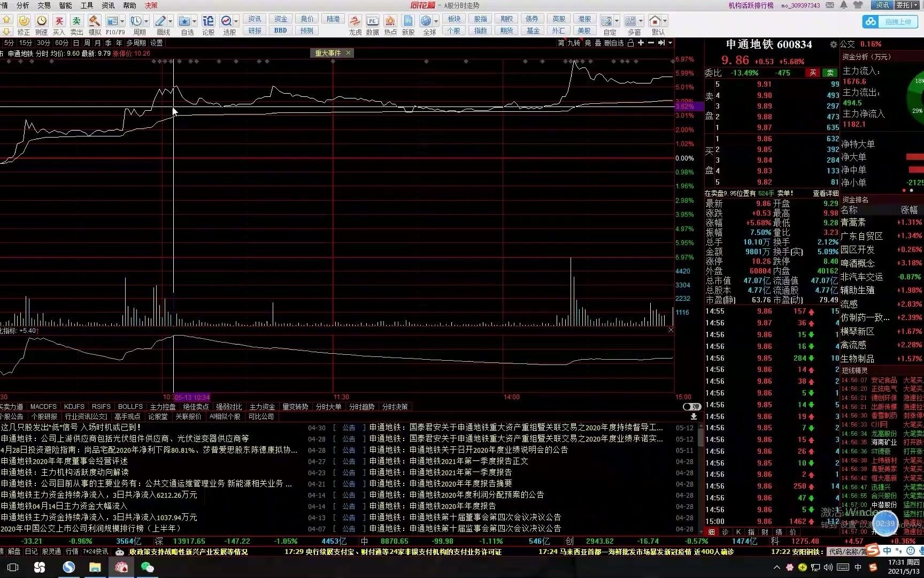The height and width of the screenshot is (578, 924).
Task: Open the 分析 menu
Action: point(23,5)
